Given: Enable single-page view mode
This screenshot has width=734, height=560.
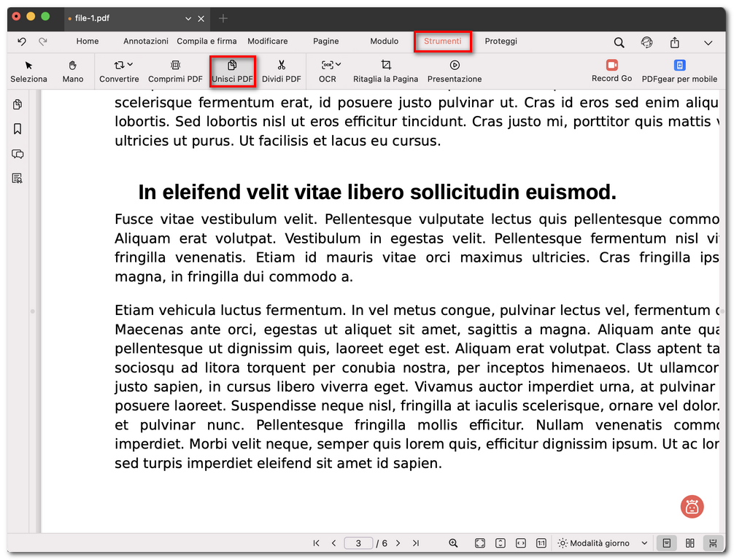Looking at the screenshot, I should (x=666, y=543).
